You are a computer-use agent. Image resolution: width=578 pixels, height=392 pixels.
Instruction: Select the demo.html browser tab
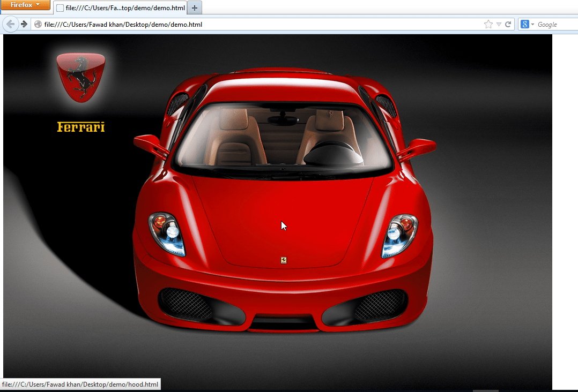[120, 7]
